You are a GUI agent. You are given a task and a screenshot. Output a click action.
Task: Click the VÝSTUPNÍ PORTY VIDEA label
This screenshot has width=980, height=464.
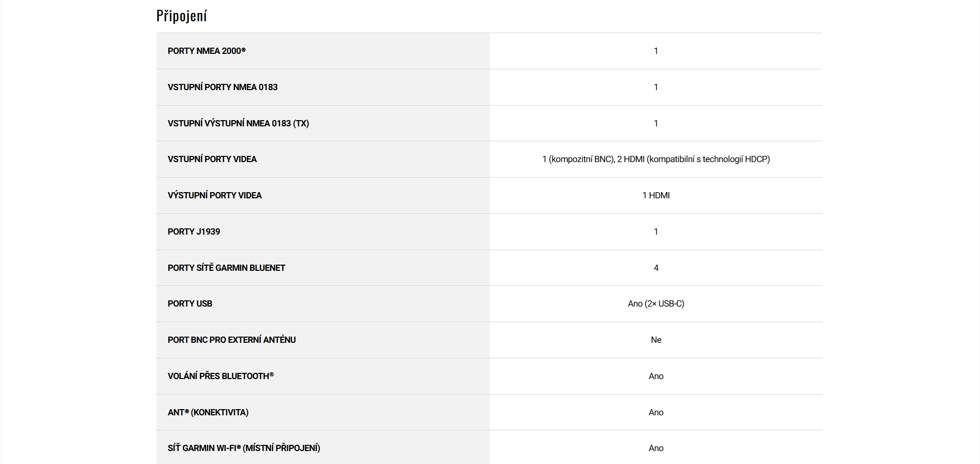215,195
